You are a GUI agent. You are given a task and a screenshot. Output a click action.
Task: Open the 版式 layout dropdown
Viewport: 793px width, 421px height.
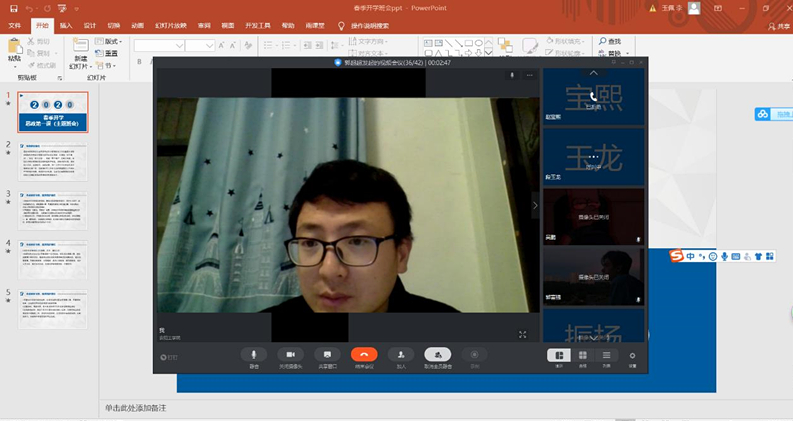[x=109, y=41]
